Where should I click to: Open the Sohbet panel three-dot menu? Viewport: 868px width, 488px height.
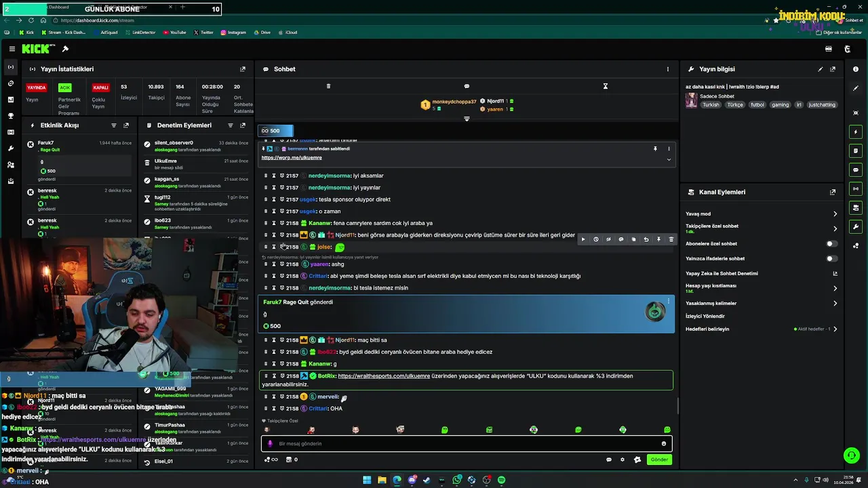coord(668,69)
